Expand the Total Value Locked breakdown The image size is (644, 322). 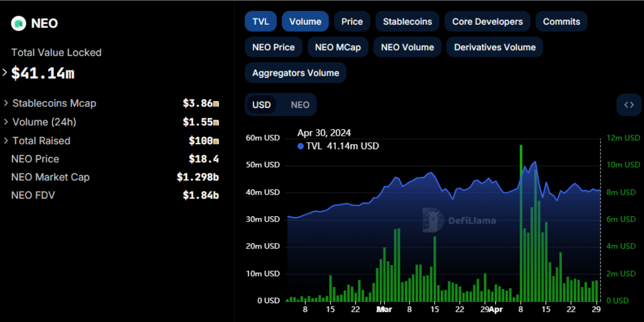pos(5,72)
